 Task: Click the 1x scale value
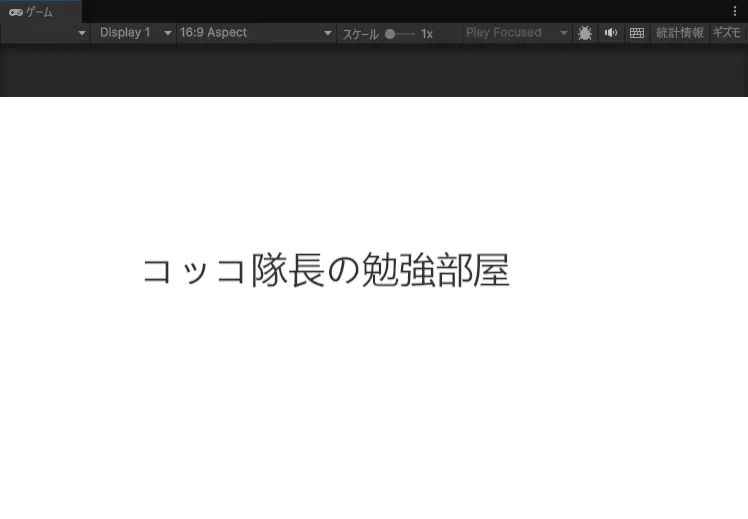pos(426,34)
